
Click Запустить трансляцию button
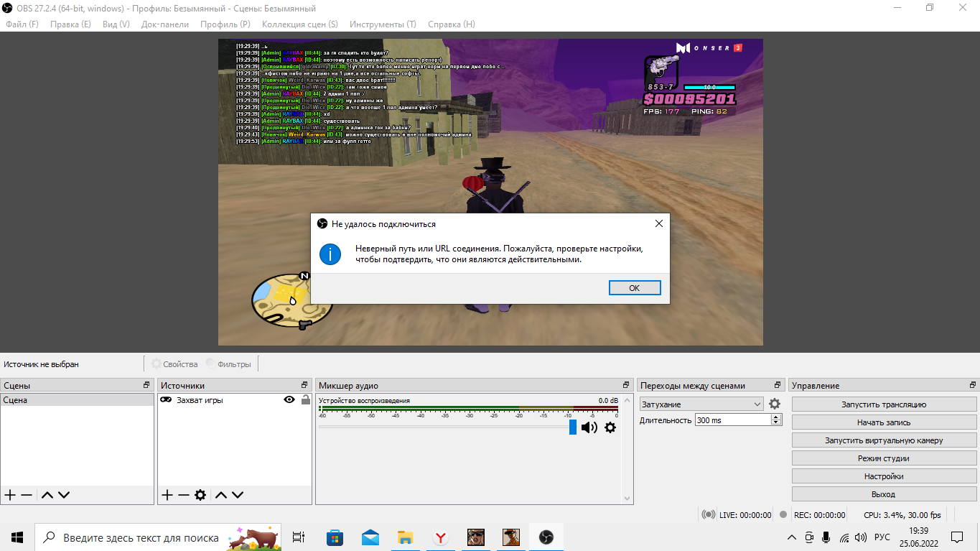884,404
